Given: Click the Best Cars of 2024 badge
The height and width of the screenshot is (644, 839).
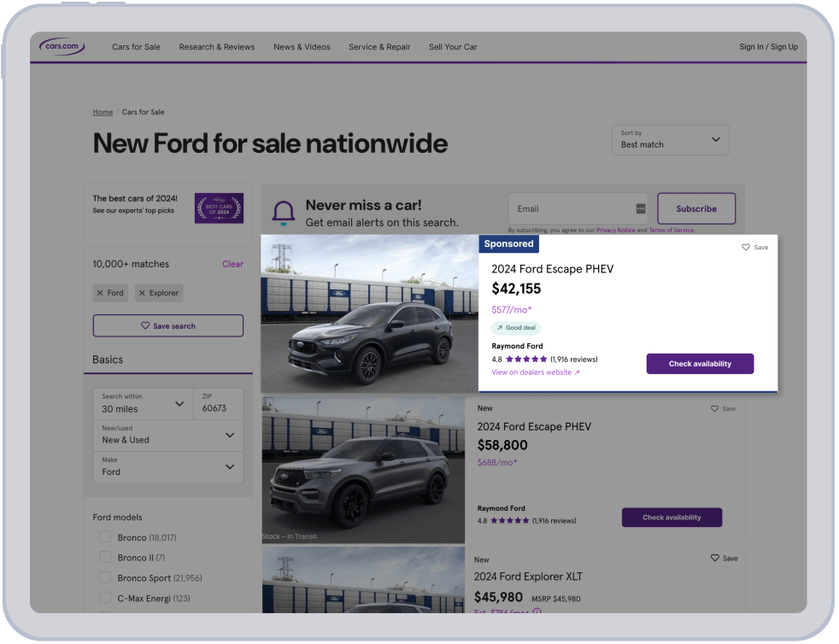Looking at the screenshot, I should tap(219, 208).
